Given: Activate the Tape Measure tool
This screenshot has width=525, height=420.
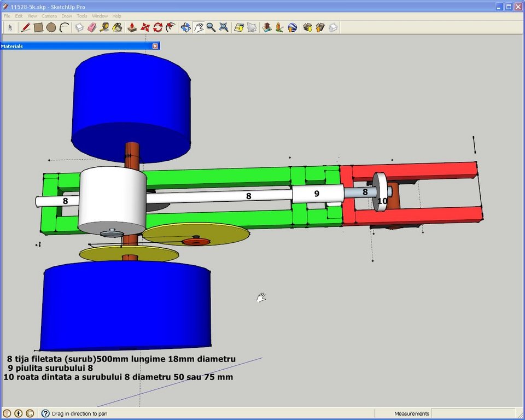Looking at the screenshot, I should tap(104, 27).
